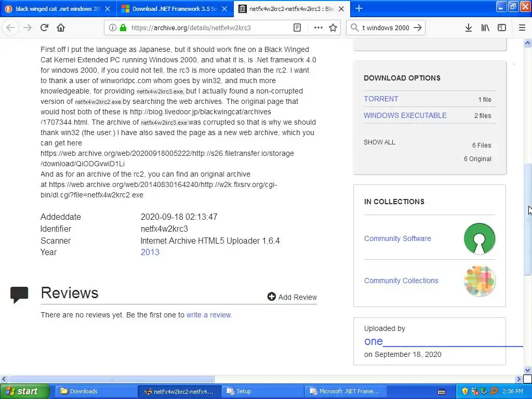Screen dimensions: 532x399
Task: Click the horizontal scrollbar thumb
Action: pyautogui.click(x=112, y=379)
